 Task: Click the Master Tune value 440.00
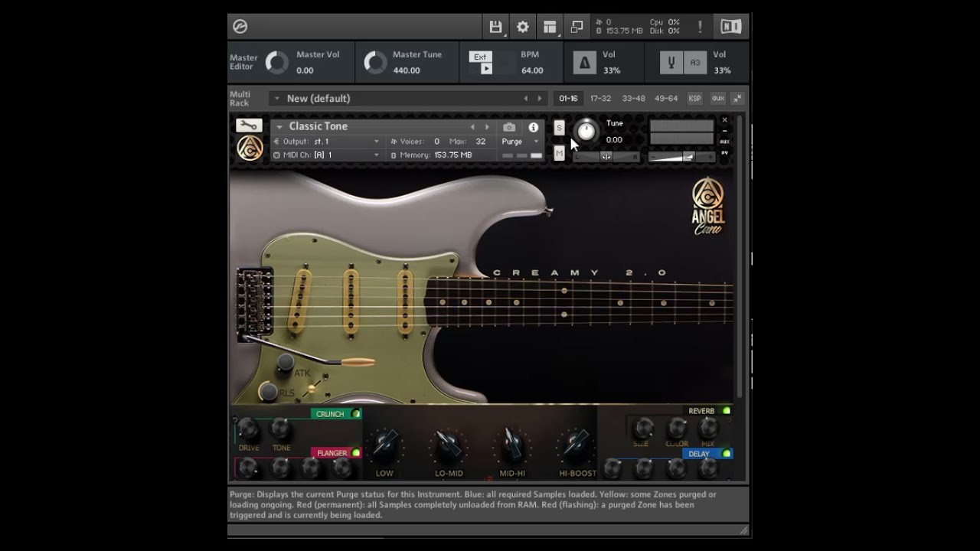[x=407, y=70]
